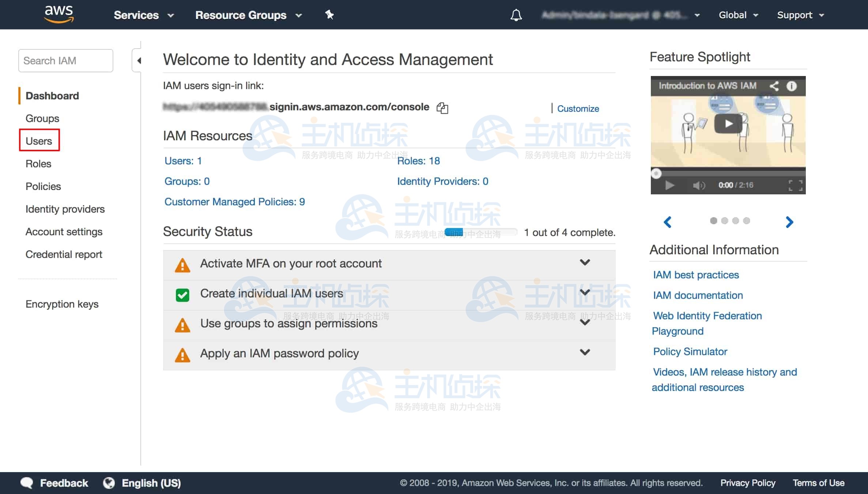Open the notifications bell icon
The image size is (868, 494).
pyautogui.click(x=516, y=15)
